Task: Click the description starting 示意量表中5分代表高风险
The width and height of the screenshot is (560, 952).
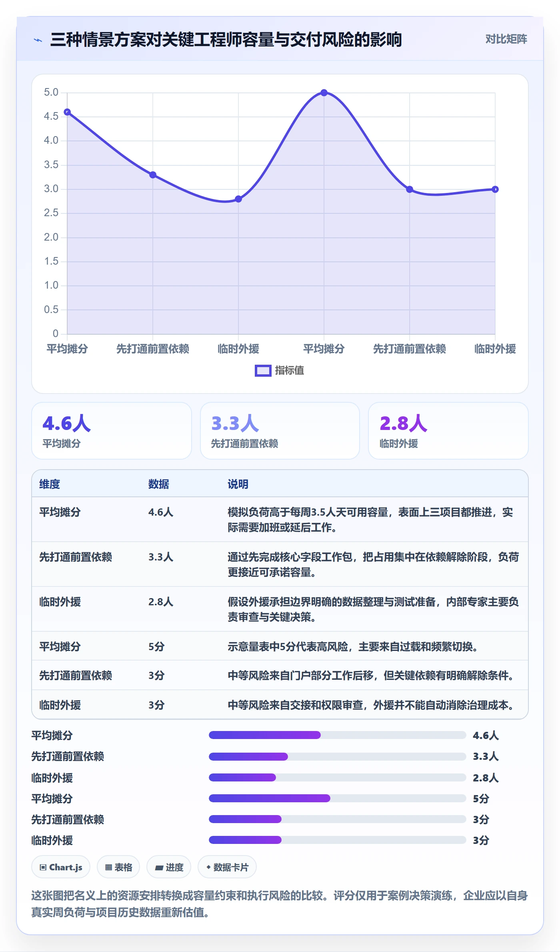Action: [353, 647]
